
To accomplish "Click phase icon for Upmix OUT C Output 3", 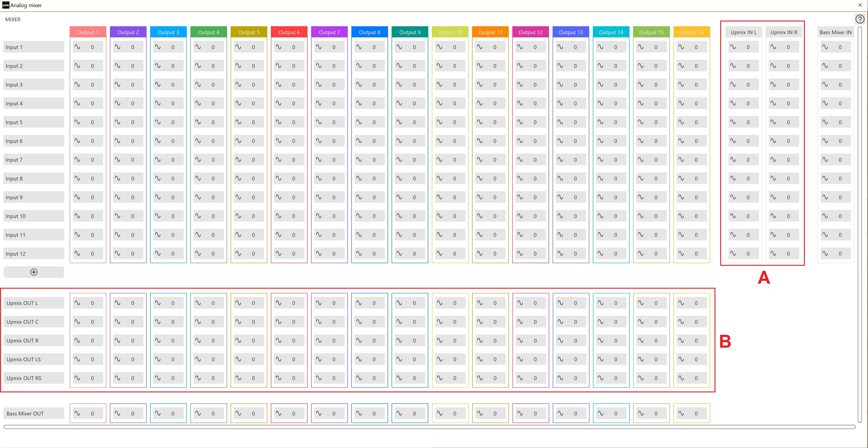I will click(158, 321).
